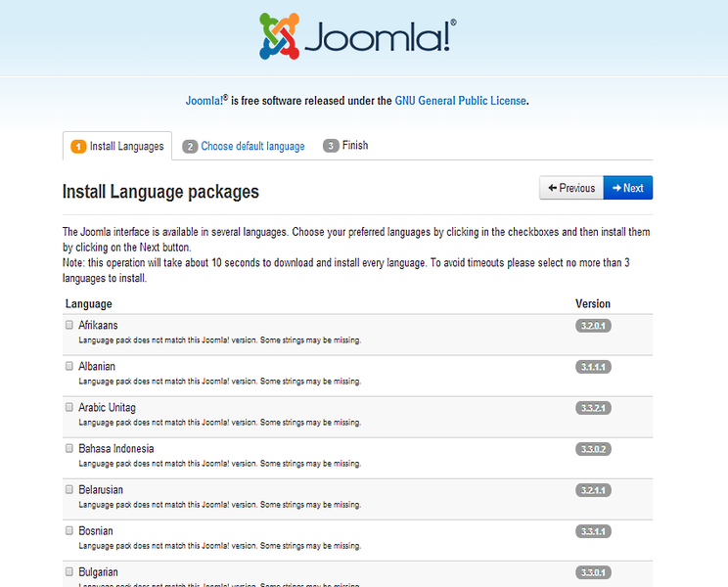
Task: Click the Bahasa Indonesia language label
Action: click(116, 449)
